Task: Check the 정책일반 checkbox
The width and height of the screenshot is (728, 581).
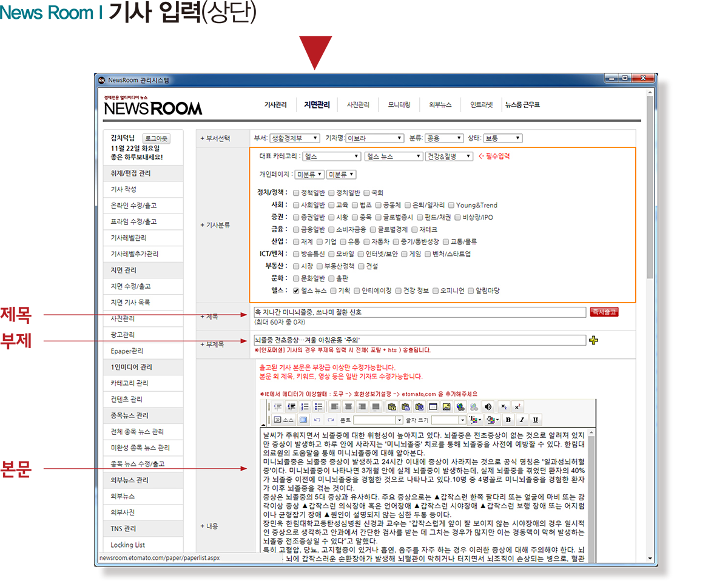Action: point(296,193)
